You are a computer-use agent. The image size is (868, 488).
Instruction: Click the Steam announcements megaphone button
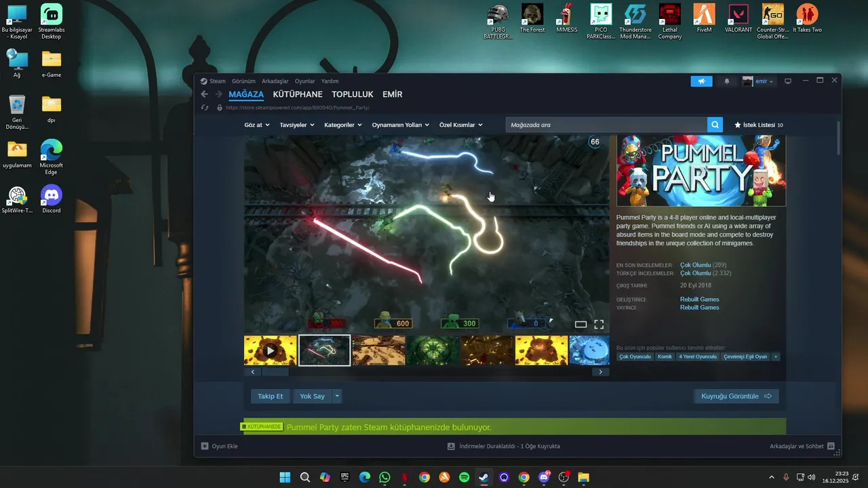(701, 81)
